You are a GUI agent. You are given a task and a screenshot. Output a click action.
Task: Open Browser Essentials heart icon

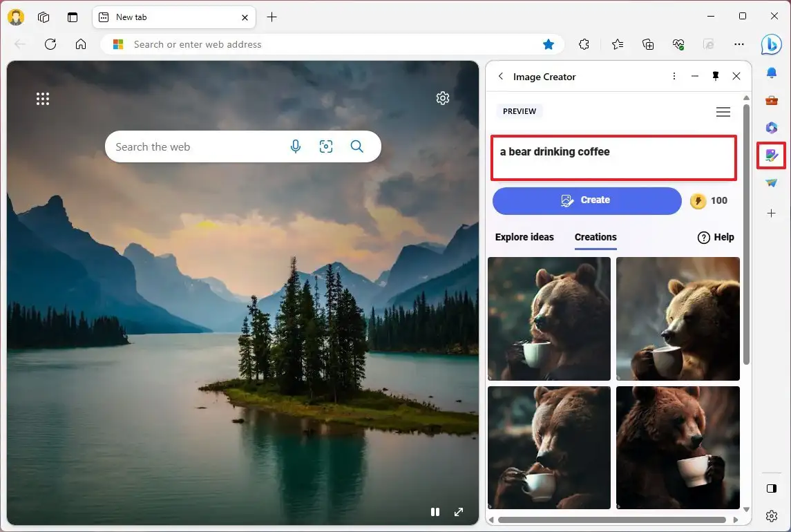(678, 44)
